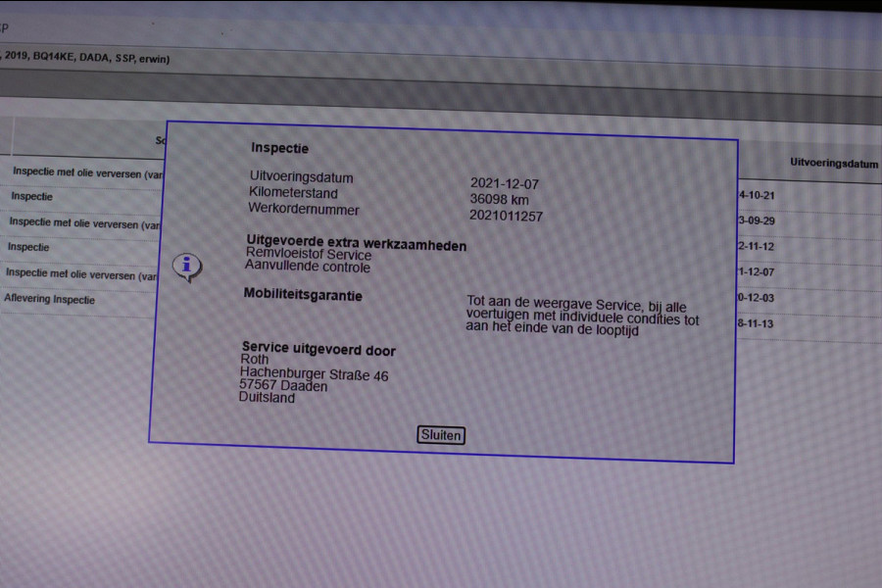Open the topmost Inspectie met olie verversen entry

pyautogui.click(x=86, y=173)
